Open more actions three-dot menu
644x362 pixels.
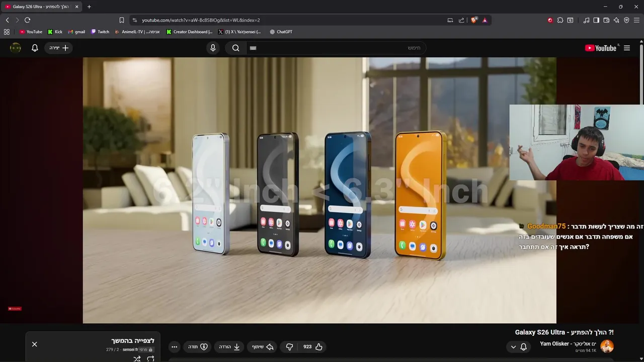pyautogui.click(x=174, y=347)
